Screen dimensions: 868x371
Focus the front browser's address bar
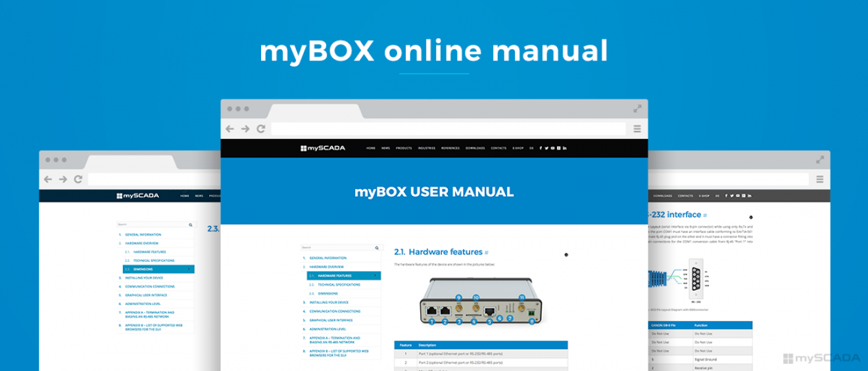coord(448,128)
